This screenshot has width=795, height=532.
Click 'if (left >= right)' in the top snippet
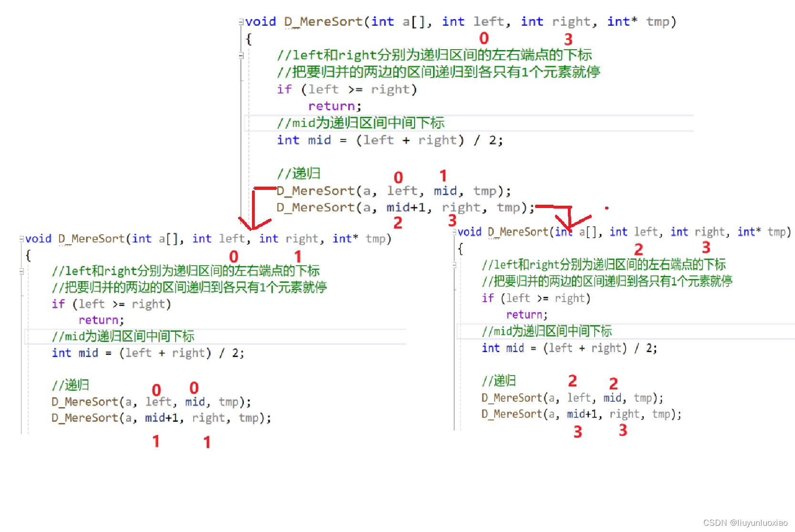pyautogui.click(x=347, y=89)
